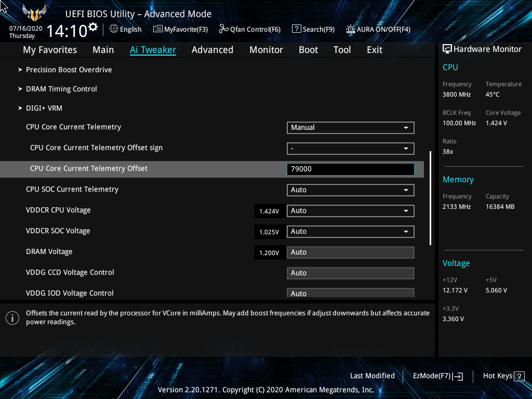Click the 100.00 MHz BCLK value

[x=459, y=123]
